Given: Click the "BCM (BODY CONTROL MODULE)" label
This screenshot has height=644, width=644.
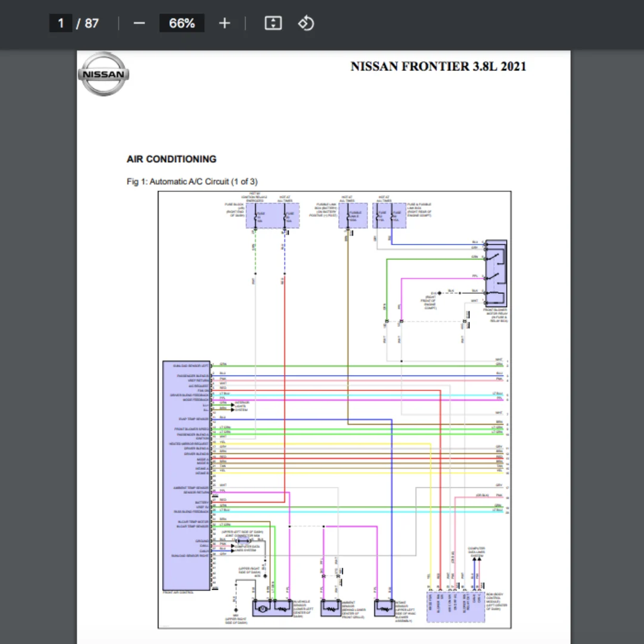Looking at the screenshot, I should pyautogui.click(x=497, y=601).
